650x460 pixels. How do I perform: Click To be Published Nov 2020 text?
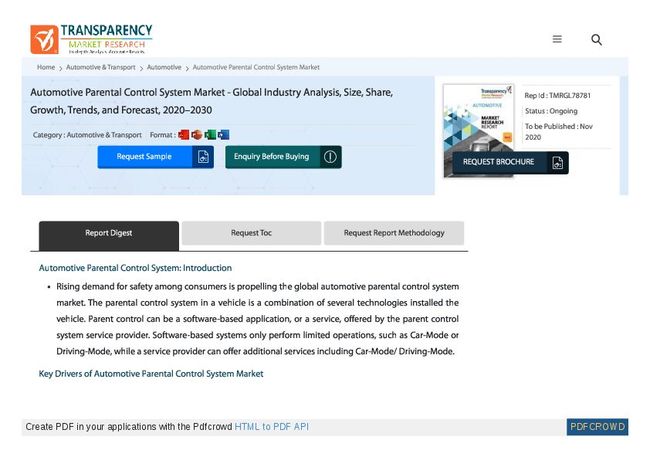[x=559, y=132]
